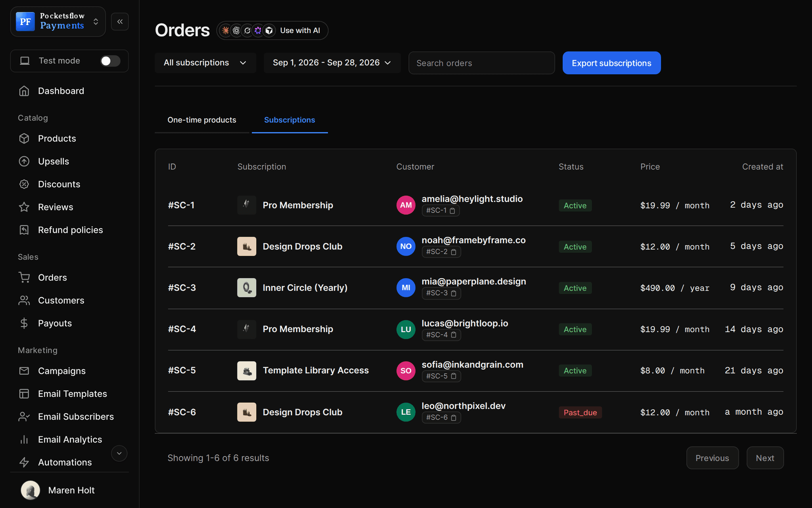Focus the Search orders field
812x508 pixels.
pyautogui.click(x=481, y=63)
